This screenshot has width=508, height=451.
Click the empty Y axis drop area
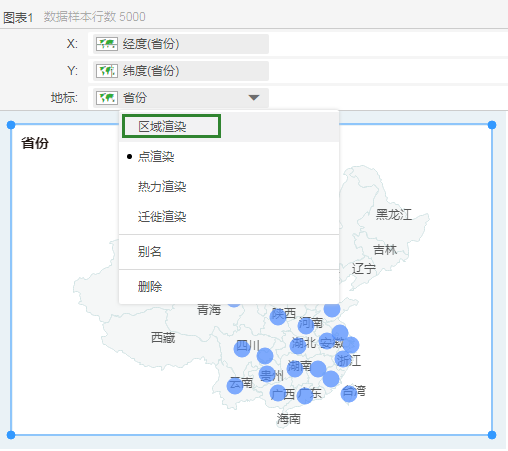[388, 71]
